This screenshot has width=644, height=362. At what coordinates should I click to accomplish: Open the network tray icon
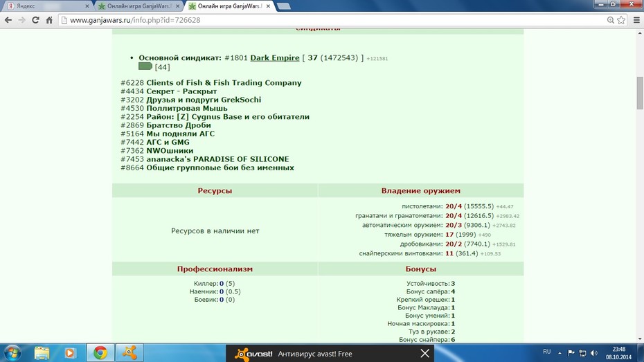582,353
